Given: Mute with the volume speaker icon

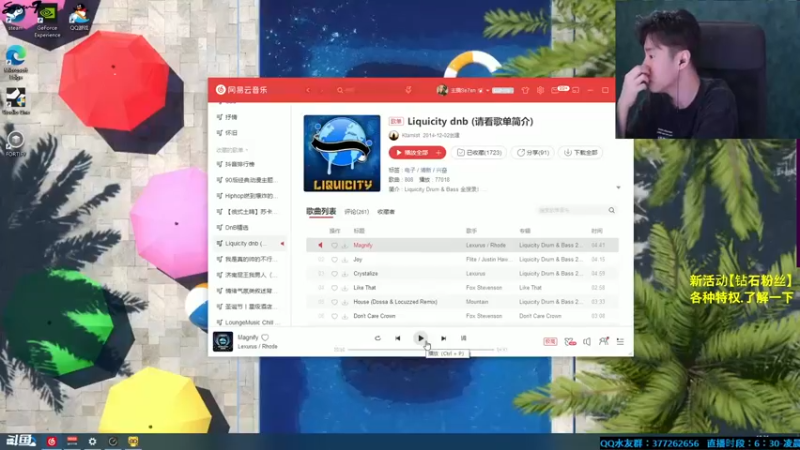Looking at the screenshot, I should [587, 341].
